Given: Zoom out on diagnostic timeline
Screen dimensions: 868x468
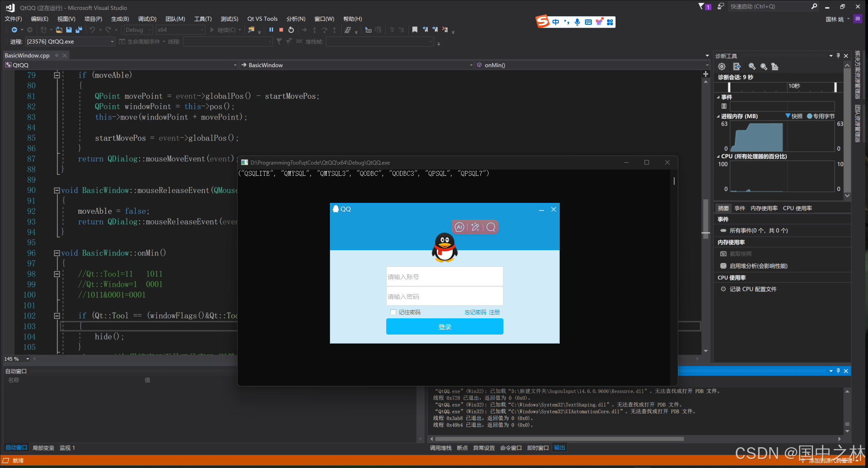Looking at the screenshot, I should (x=763, y=66).
